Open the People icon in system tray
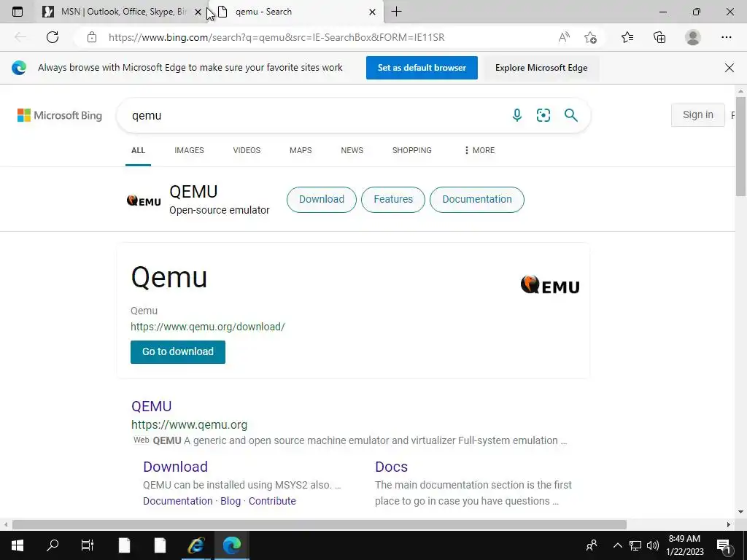This screenshot has height=560, width=747. [x=592, y=545]
